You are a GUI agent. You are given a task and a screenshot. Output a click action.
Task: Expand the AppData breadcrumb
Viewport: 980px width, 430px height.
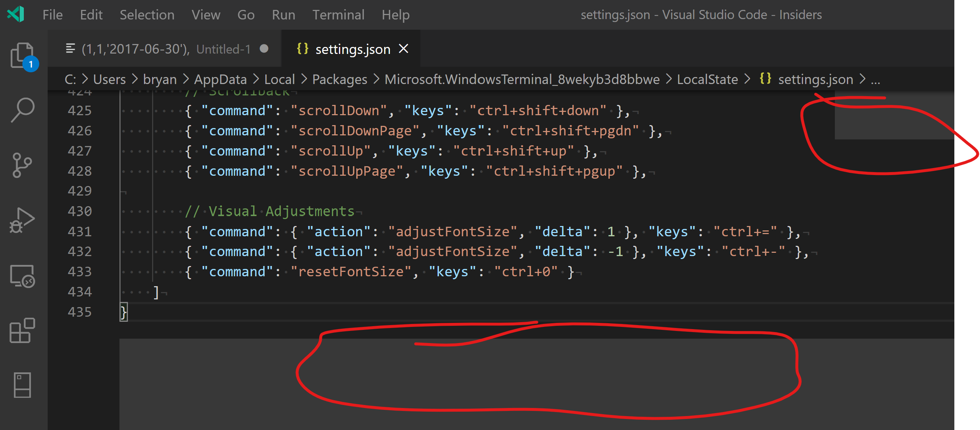pyautogui.click(x=220, y=79)
